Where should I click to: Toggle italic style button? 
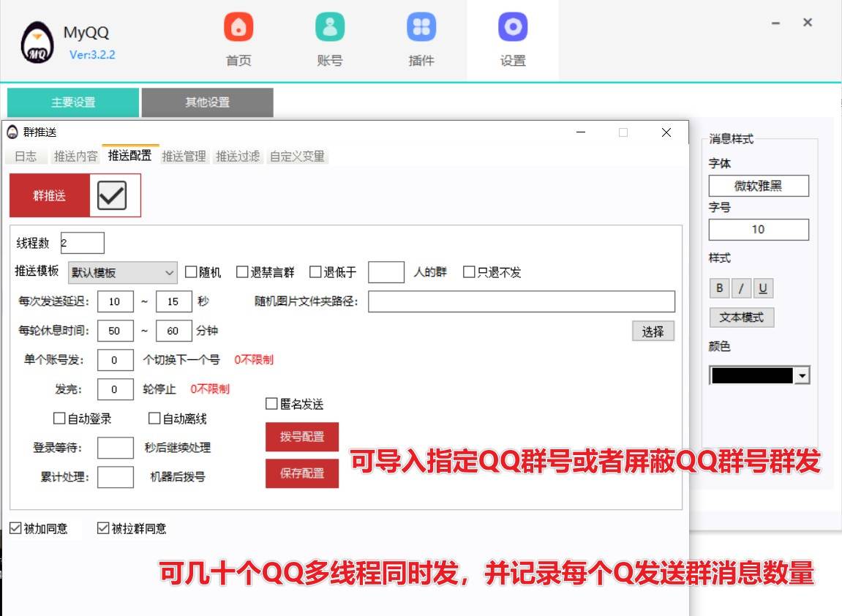(x=741, y=288)
